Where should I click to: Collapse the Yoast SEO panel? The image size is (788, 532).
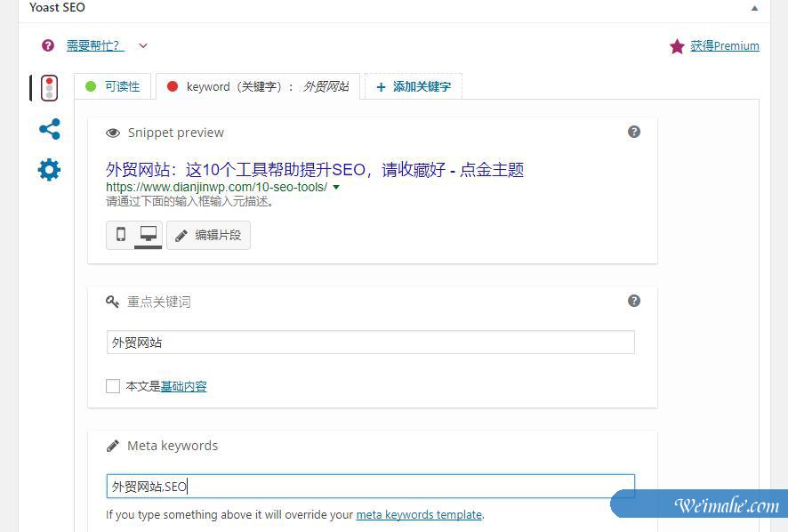pos(754,7)
